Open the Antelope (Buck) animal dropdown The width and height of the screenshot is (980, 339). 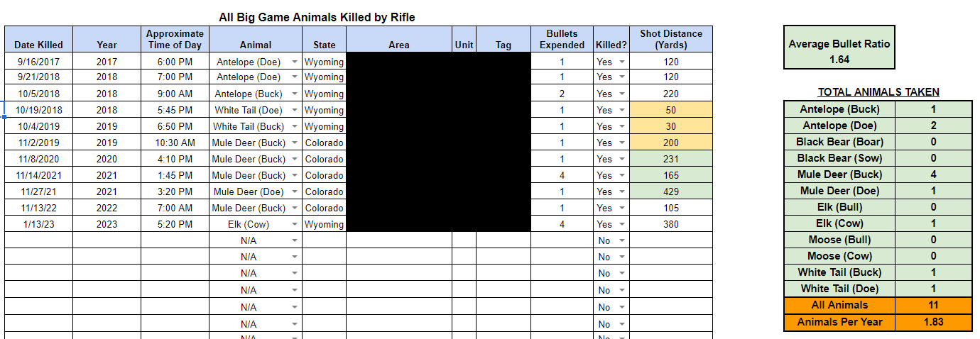[x=295, y=94]
